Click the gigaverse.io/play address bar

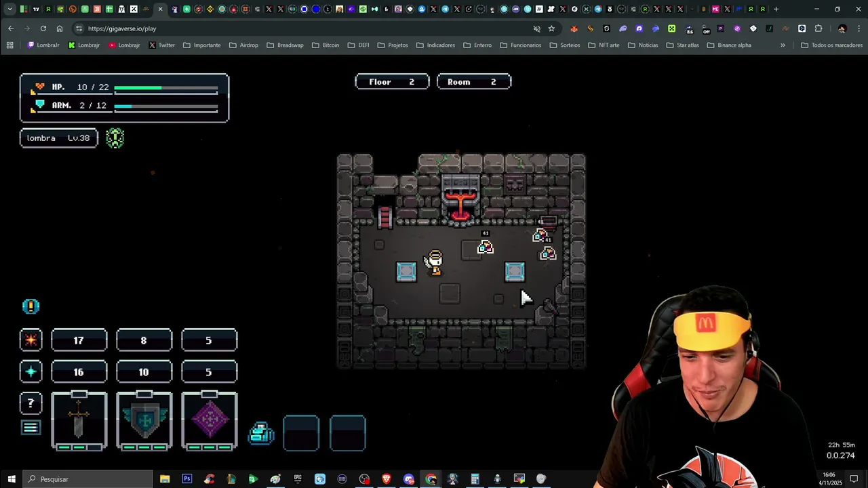(x=305, y=28)
